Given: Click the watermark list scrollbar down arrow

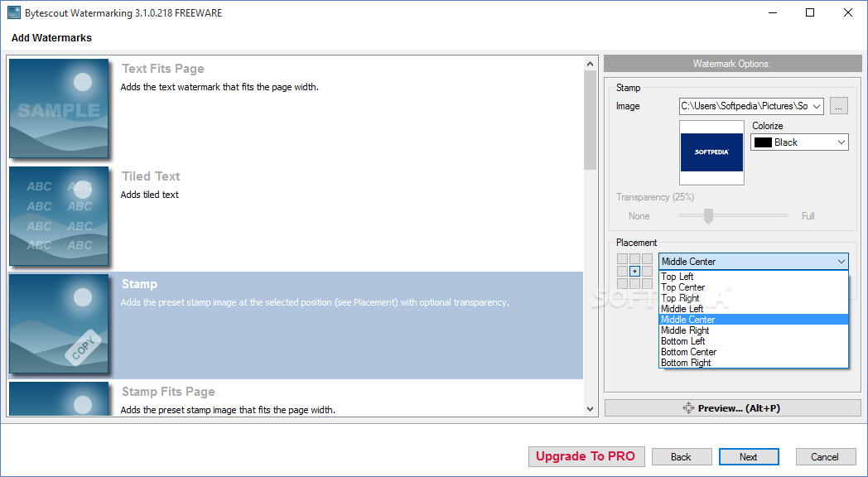Looking at the screenshot, I should [590, 409].
